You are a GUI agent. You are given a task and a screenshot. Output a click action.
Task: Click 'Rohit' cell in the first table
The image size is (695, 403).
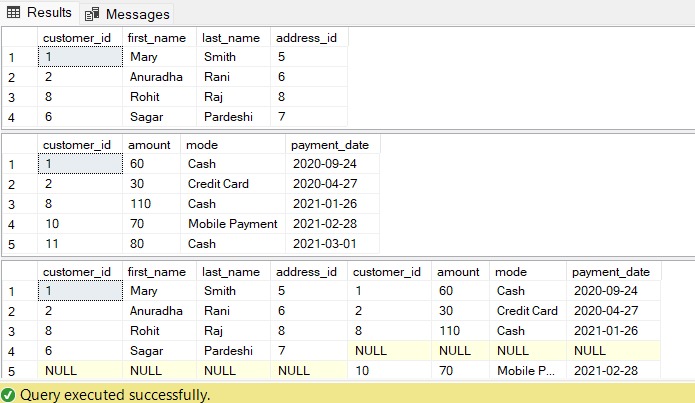coord(160,97)
